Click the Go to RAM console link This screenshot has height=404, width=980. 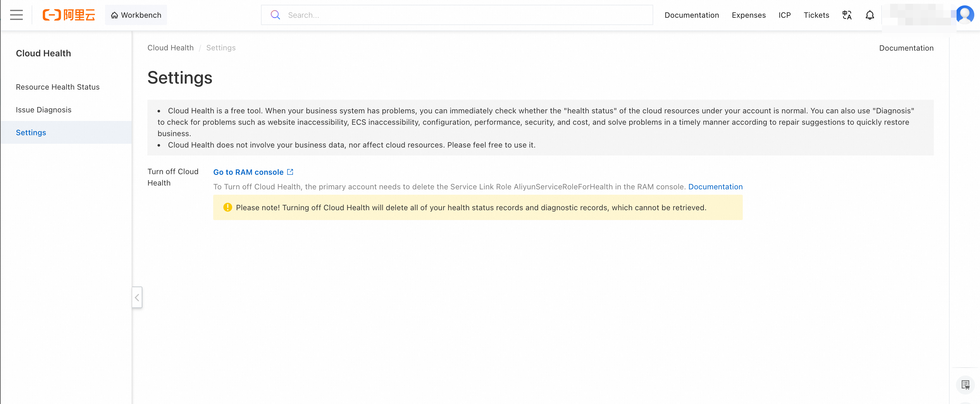(x=248, y=172)
